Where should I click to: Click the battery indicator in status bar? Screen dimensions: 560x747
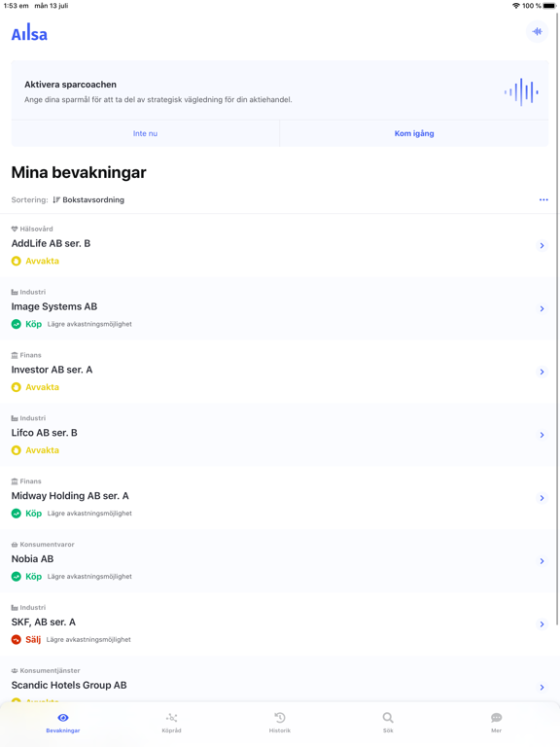click(549, 6)
